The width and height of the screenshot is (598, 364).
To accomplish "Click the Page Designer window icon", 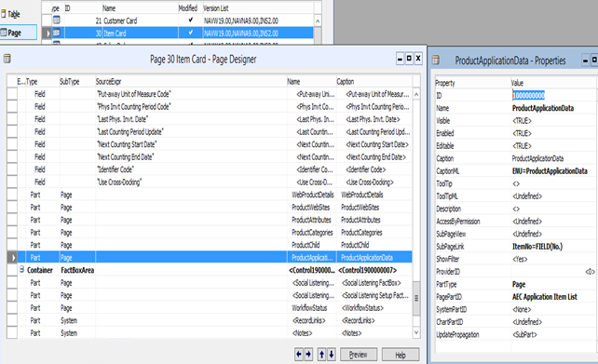I will pos(7,59).
